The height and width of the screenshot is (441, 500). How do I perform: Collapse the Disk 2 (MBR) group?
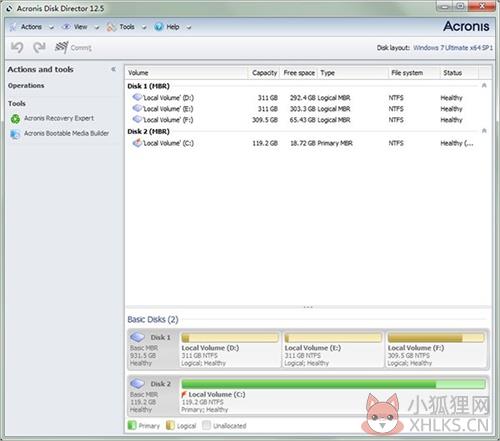(x=484, y=131)
